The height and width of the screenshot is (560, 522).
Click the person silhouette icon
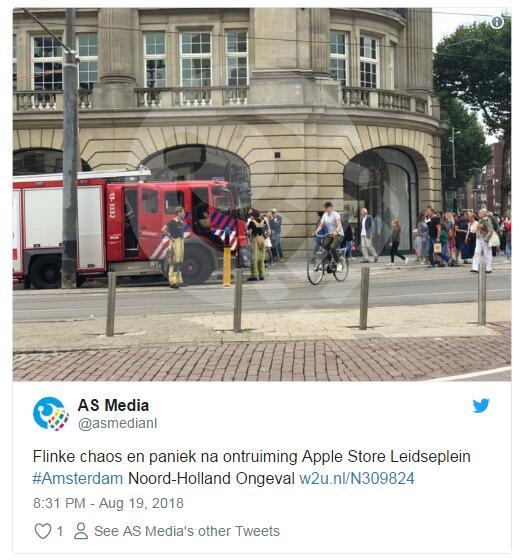81,531
